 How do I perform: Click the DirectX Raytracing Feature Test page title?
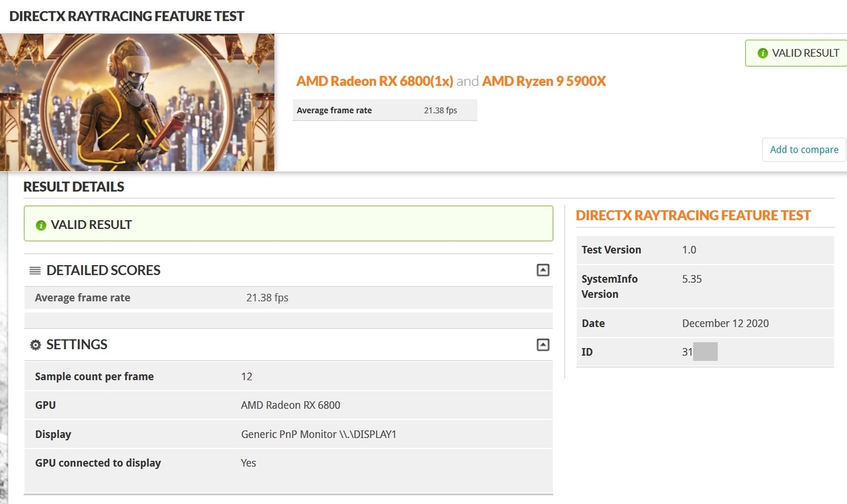pos(127,16)
